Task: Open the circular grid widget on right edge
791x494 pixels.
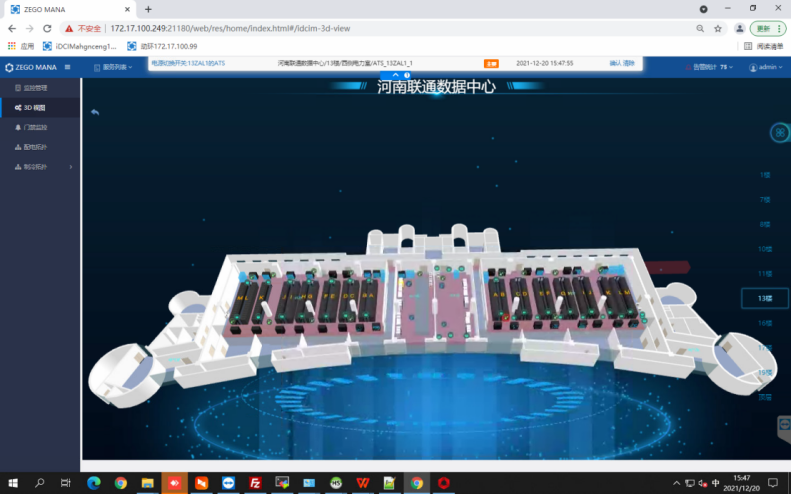Action: (x=781, y=132)
